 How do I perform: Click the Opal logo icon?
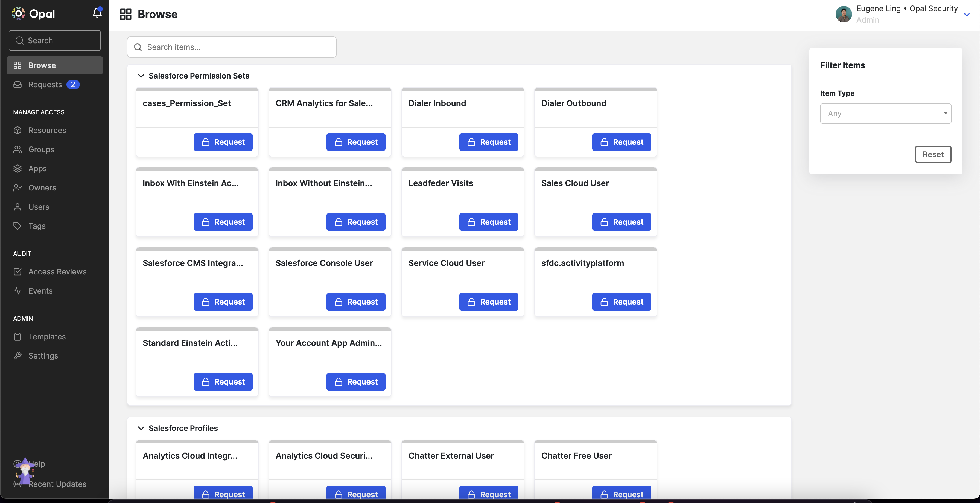tap(18, 14)
